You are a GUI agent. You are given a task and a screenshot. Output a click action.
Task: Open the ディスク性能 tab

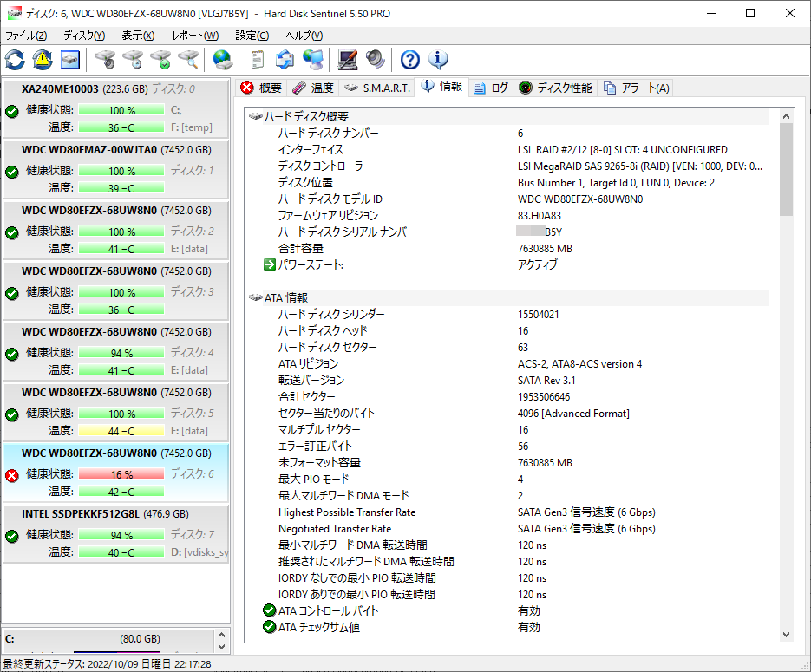pyautogui.click(x=555, y=88)
